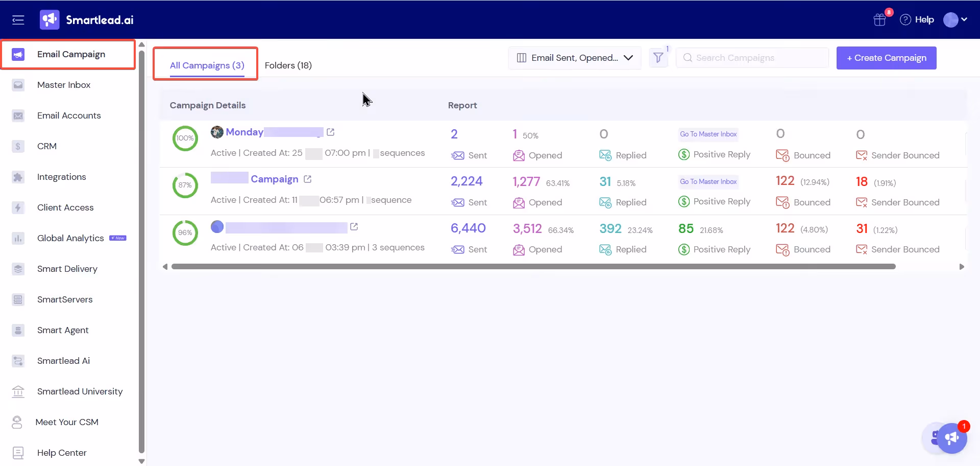This screenshot has width=980, height=466.
Task: Click the Help Center document icon
Action: tap(18, 453)
